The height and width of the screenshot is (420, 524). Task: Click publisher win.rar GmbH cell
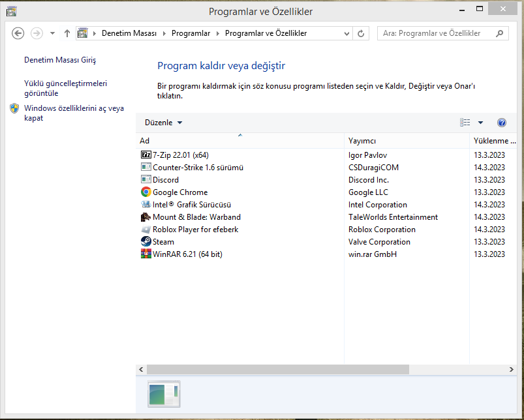[x=373, y=254]
